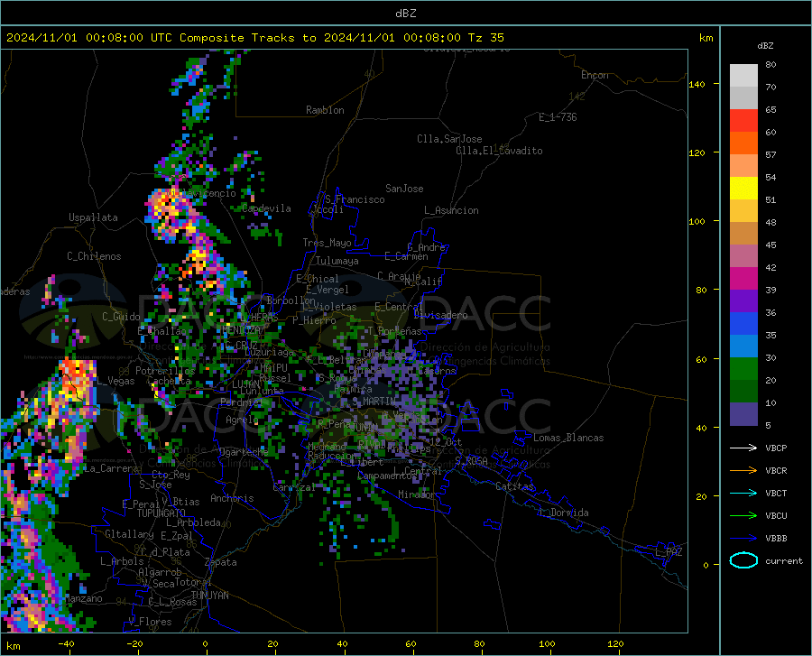Screen dimensions: 812x656
Task: Click the 'E_1-736' label on map
Action: (x=558, y=117)
